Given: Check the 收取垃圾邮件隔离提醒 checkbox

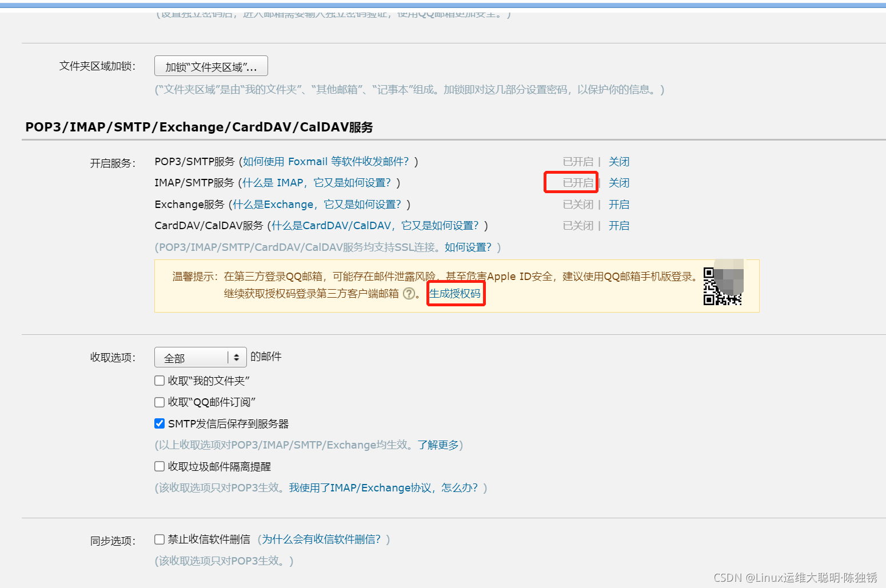Looking at the screenshot, I should 159,466.
